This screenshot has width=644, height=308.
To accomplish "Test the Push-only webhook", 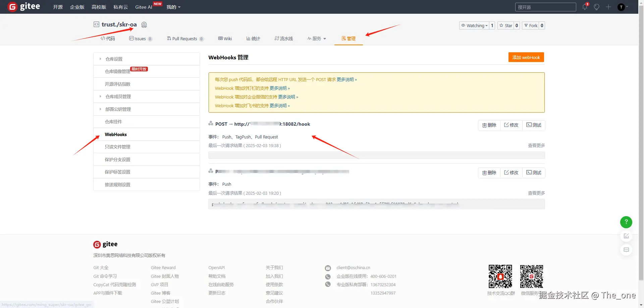I will (534, 173).
